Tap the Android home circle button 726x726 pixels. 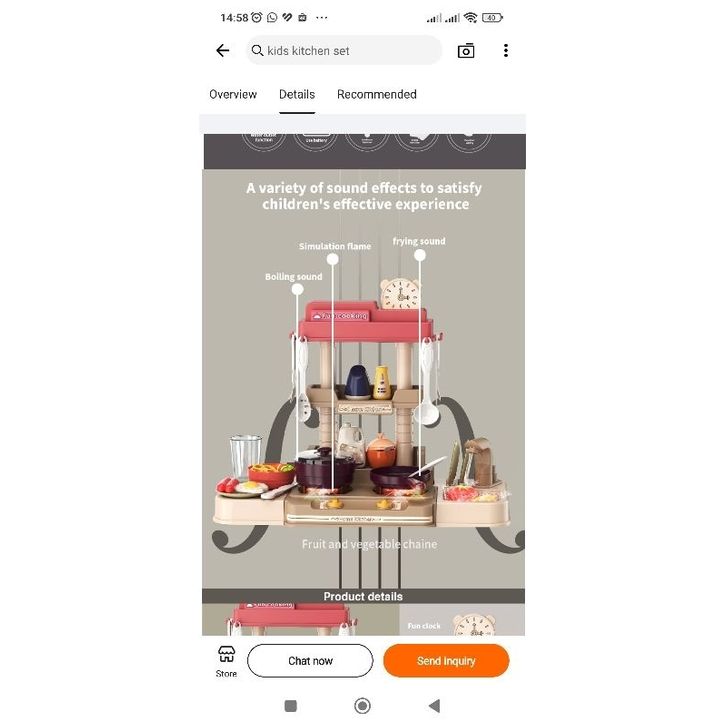click(x=362, y=706)
